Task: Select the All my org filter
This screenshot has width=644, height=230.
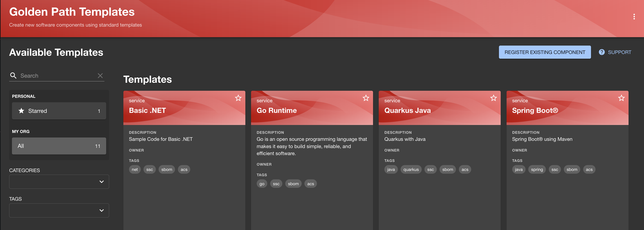Action: (x=59, y=146)
